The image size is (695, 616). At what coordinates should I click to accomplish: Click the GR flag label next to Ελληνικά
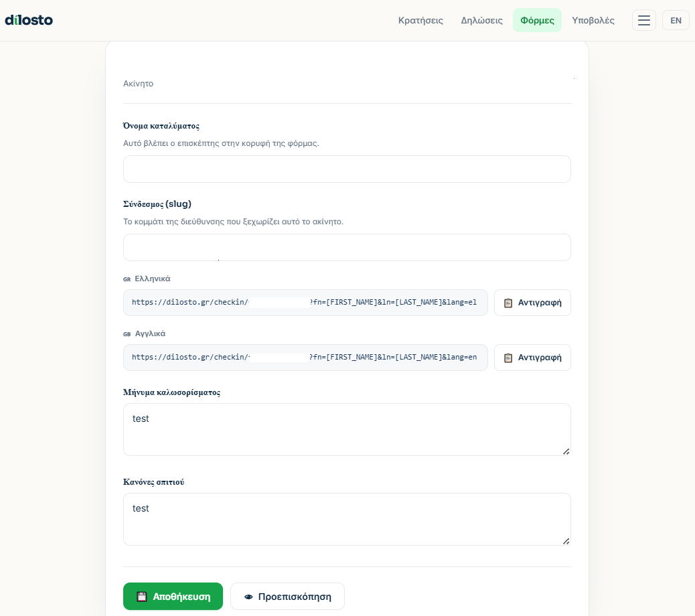[x=127, y=279]
